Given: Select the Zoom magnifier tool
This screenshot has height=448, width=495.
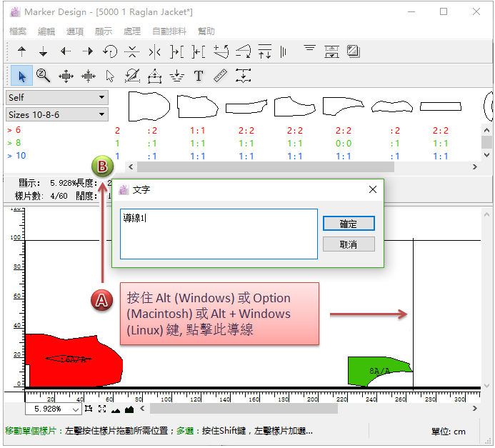Looking at the screenshot, I should [43, 75].
